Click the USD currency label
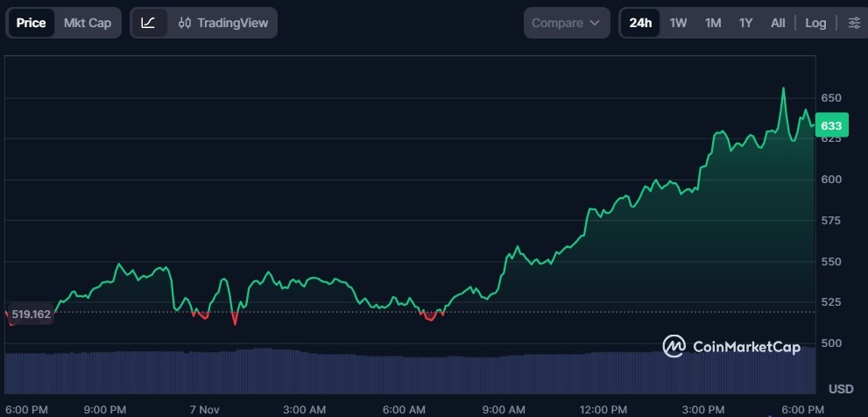Screen dimensions: 868x417 click(x=841, y=388)
